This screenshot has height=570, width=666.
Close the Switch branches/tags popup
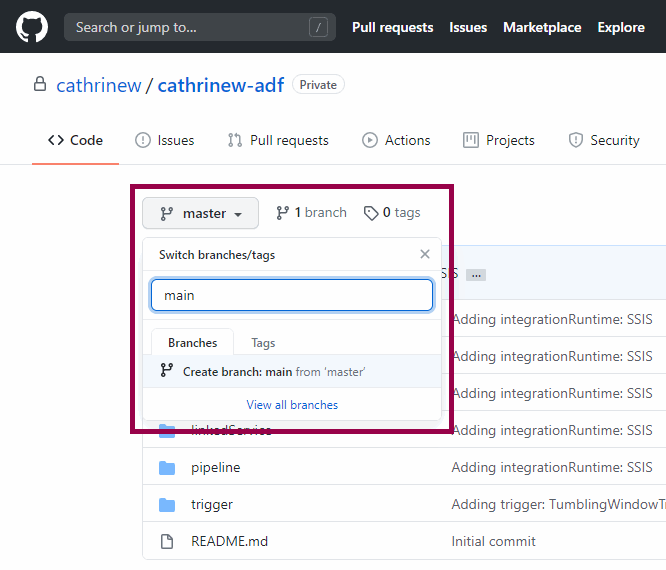[x=425, y=254]
